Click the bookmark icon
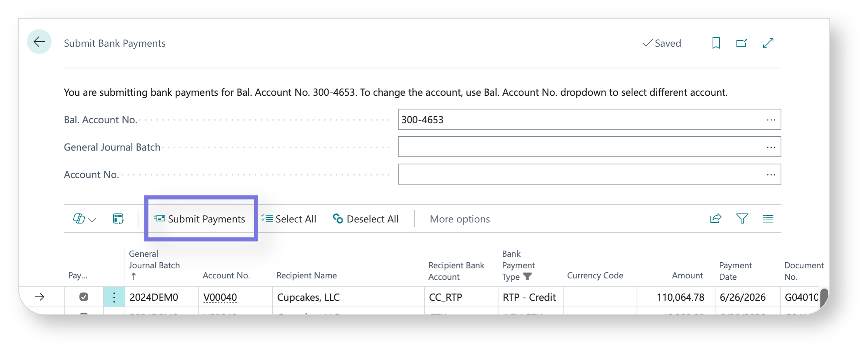Screen dimensions: 868x353 pos(716,43)
